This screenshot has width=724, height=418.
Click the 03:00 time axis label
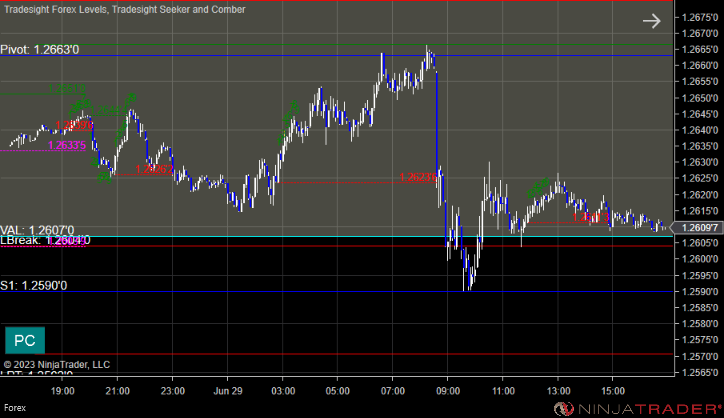[283, 391]
